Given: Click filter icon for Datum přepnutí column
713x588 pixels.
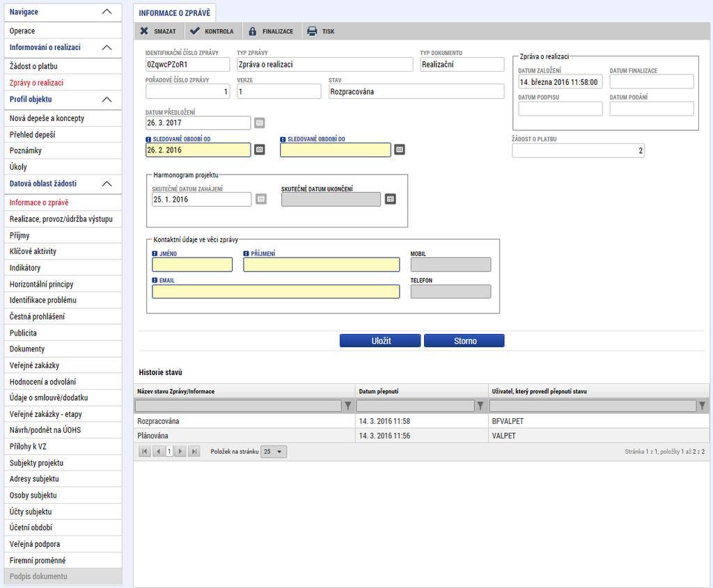Looking at the screenshot, I should point(480,405).
